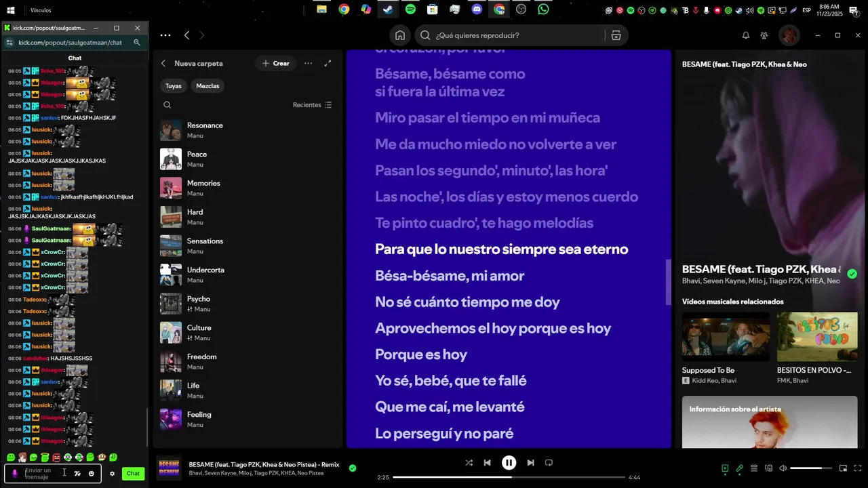Open Spotify notifications bell
Screen dimensions: 868x488
click(746, 35)
